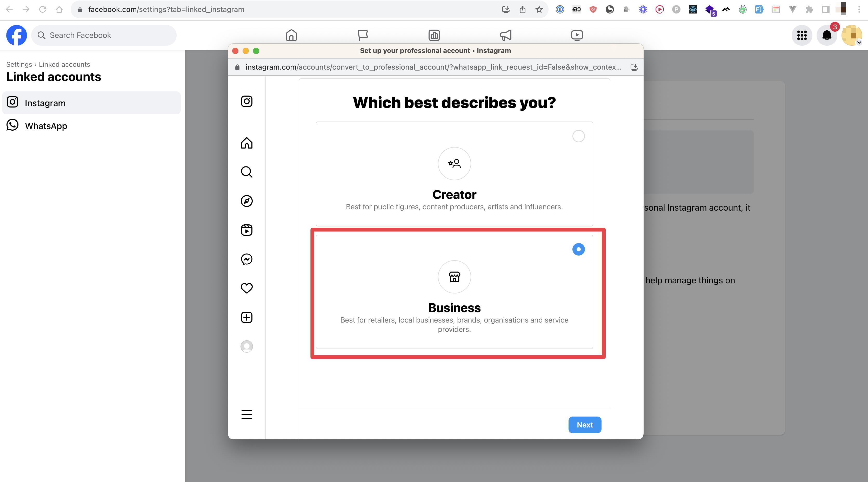
Task: Open Facebook Settings navigation menu icon
Action: pyautogui.click(x=803, y=35)
